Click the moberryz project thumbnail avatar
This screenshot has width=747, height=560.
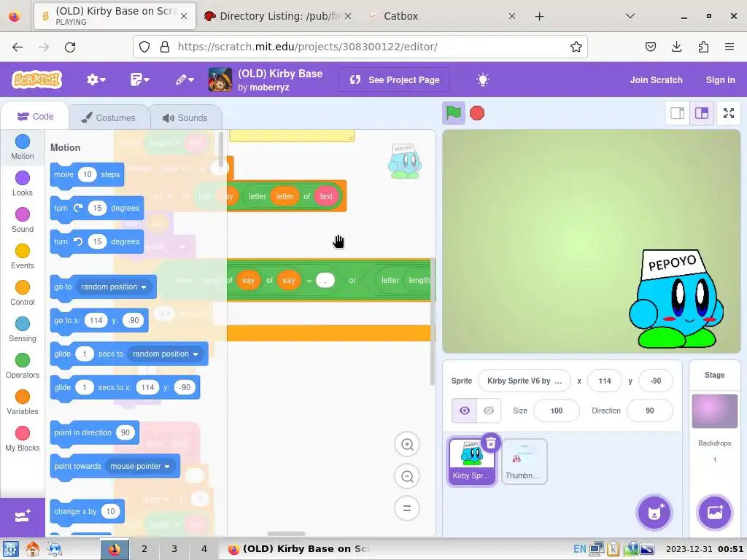click(x=220, y=79)
